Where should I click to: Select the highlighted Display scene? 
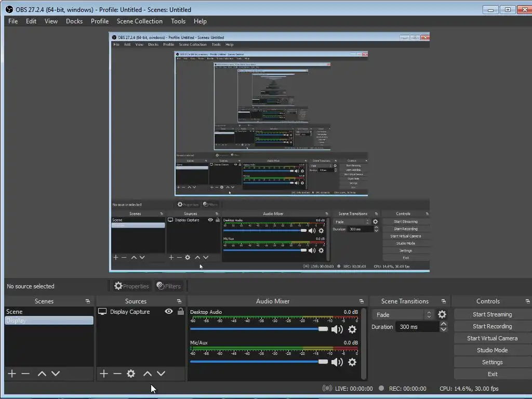[49, 320]
